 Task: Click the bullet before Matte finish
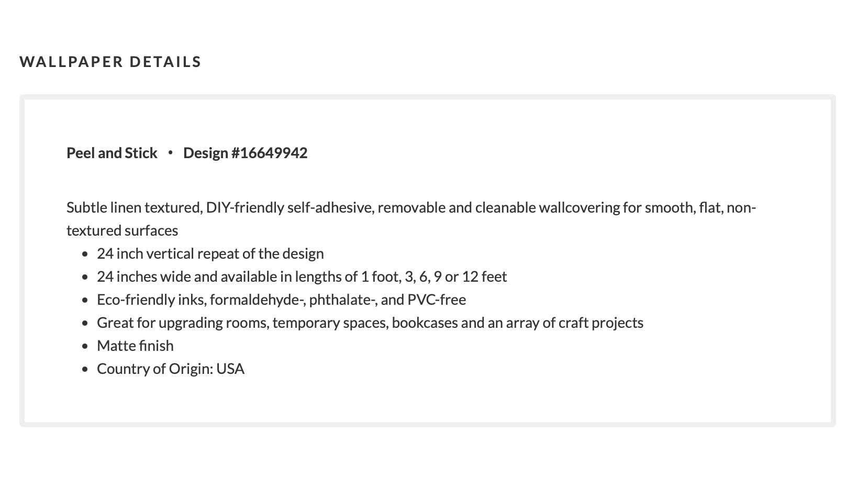tap(85, 347)
